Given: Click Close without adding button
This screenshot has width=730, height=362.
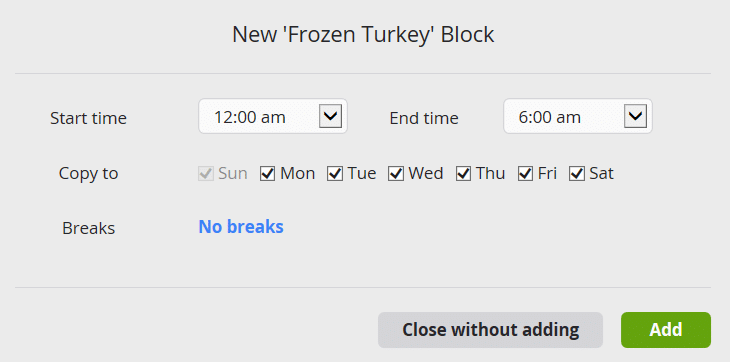Looking at the screenshot, I should pos(490,330).
